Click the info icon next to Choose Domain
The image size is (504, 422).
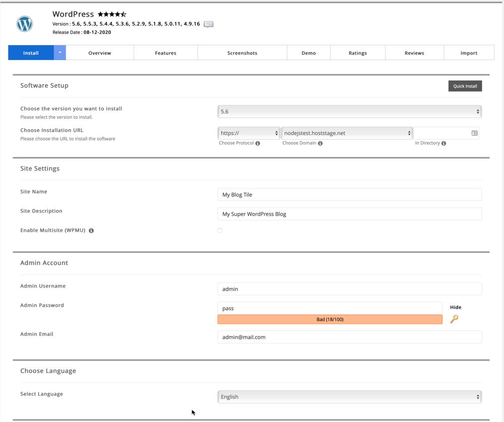(320, 143)
